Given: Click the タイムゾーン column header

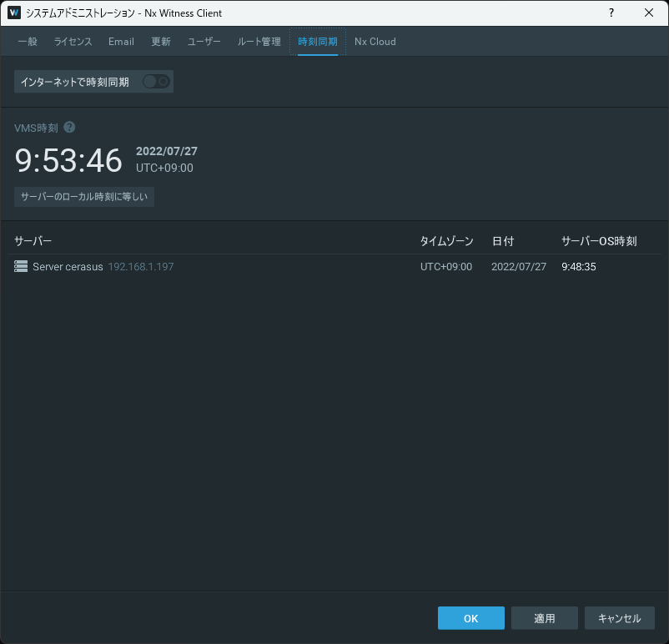Looking at the screenshot, I should (447, 241).
